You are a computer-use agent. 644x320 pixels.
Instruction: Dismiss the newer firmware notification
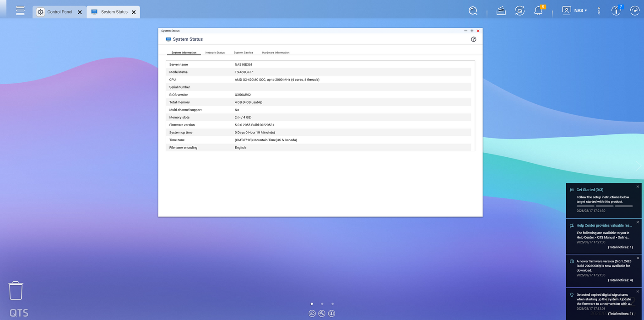tap(638, 258)
